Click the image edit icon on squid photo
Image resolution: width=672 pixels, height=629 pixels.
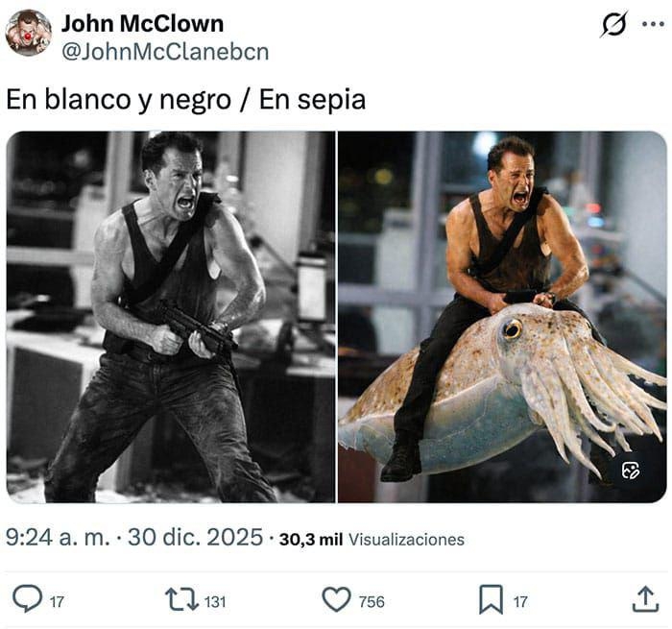631,471
